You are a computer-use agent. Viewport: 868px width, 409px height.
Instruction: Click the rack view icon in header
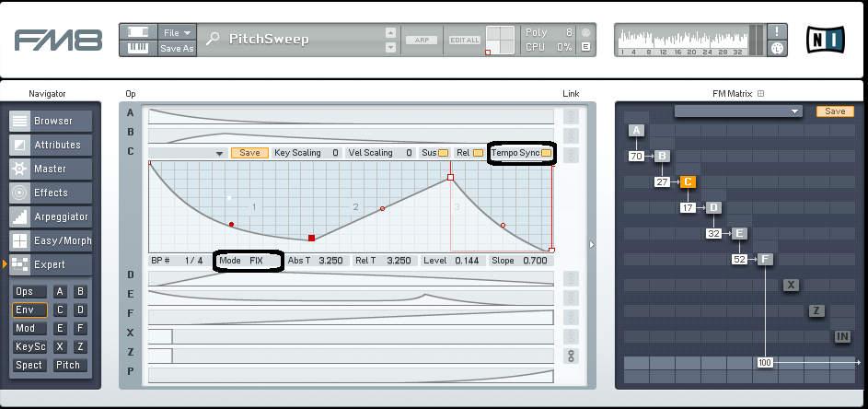click(138, 32)
